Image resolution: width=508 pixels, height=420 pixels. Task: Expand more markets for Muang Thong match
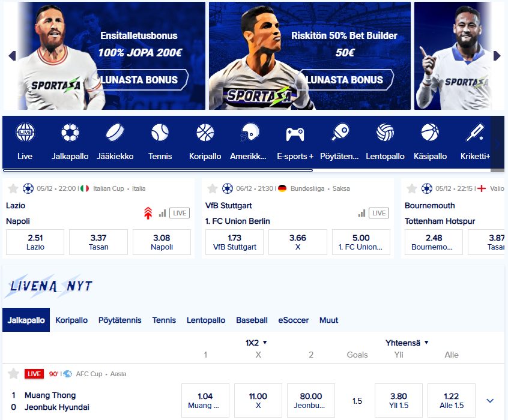490,401
